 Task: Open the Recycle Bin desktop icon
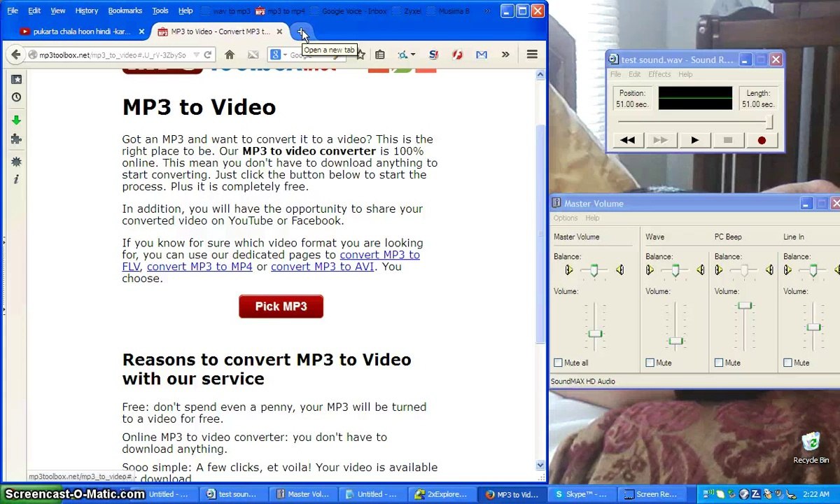[x=811, y=448]
